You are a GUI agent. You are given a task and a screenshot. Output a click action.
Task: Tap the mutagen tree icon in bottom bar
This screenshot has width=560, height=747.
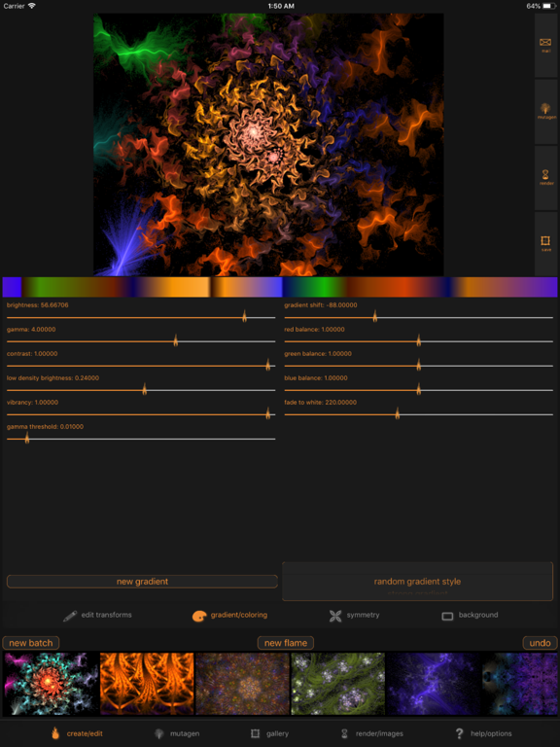pyautogui.click(x=159, y=733)
